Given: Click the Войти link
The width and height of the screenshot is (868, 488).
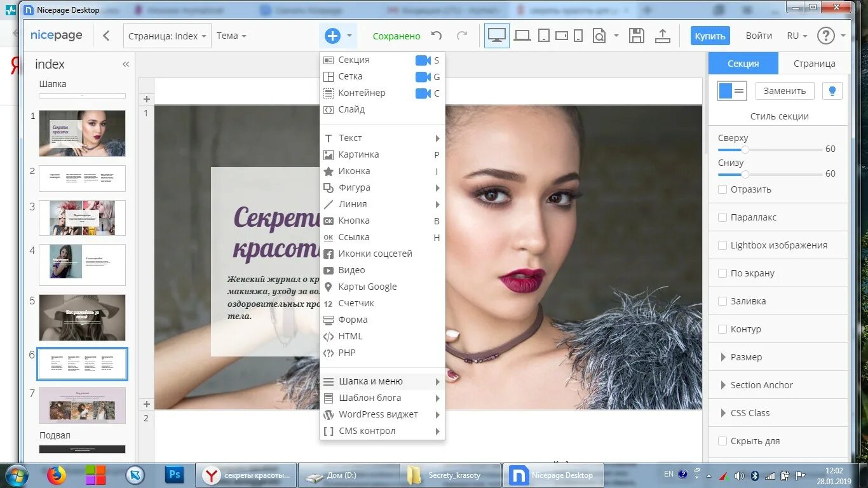Looking at the screenshot, I should [x=759, y=36].
